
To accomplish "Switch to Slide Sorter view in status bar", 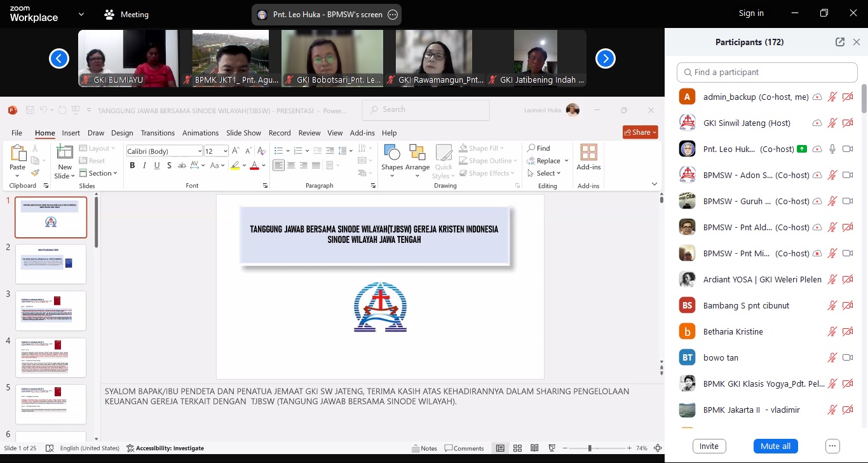I will click(517, 448).
